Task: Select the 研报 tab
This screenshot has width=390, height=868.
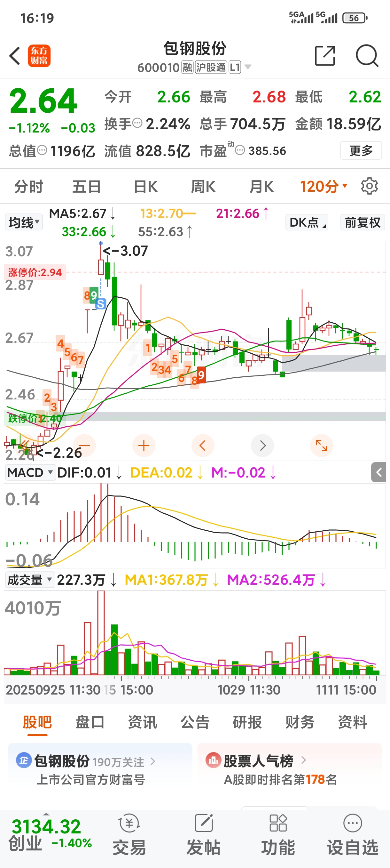Action: coord(247,722)
